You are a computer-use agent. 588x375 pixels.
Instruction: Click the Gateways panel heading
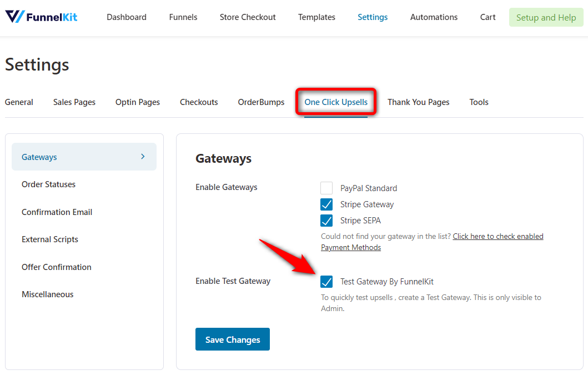(224, 158)
